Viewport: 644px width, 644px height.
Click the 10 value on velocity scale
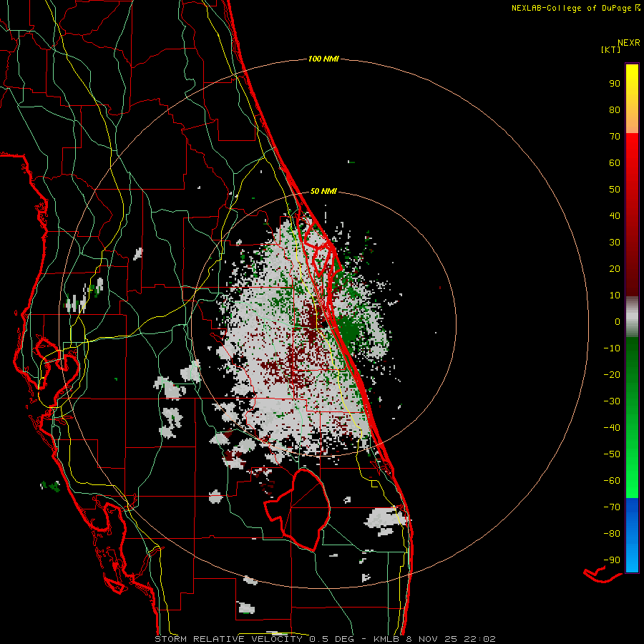(x=615, y=296)
